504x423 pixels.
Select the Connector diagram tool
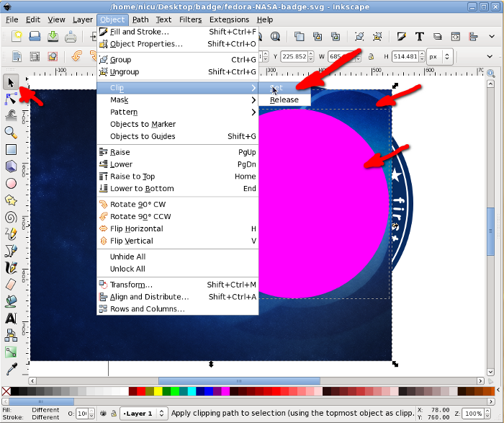(11, 336)
